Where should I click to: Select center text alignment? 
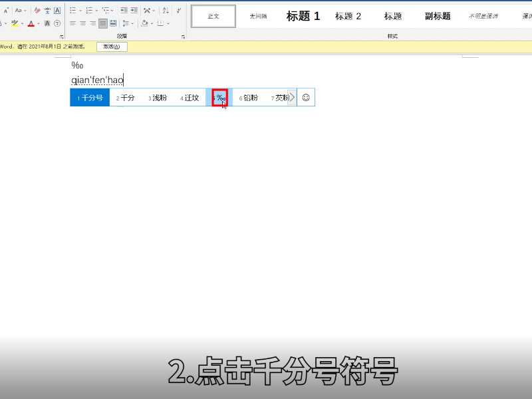coord(82,23)
